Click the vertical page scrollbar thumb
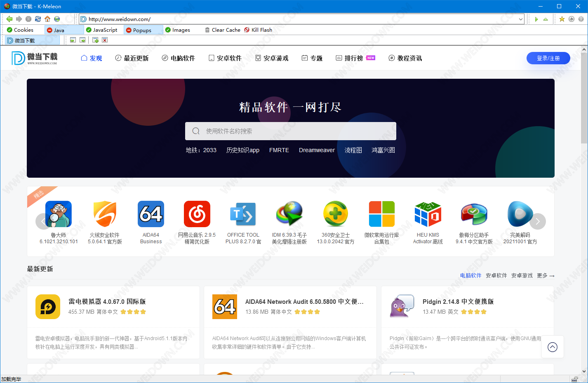Image resolution: width=588 pixels, height=383 pixels. click(x=584, y=98)
